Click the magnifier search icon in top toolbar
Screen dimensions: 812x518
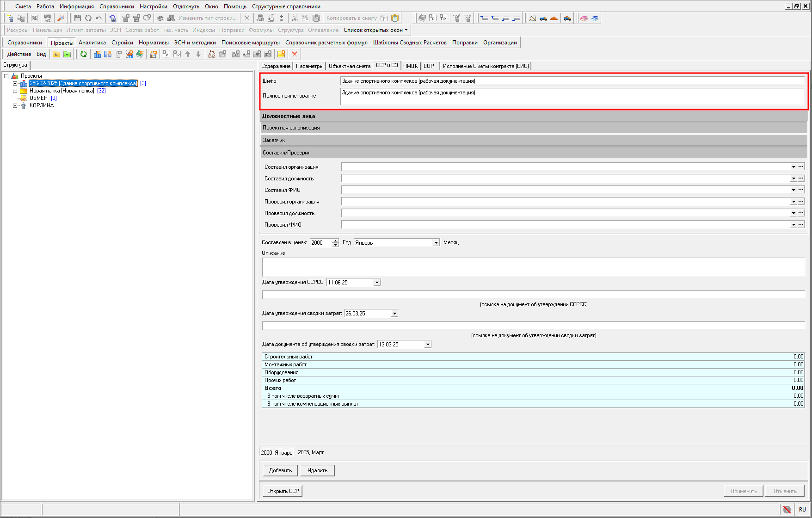(60, 18)
